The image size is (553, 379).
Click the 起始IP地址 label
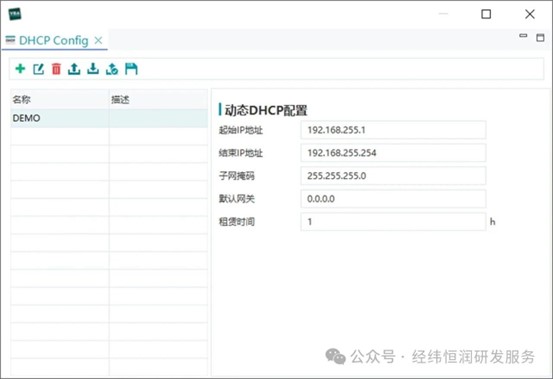click(x=241, y=130)
